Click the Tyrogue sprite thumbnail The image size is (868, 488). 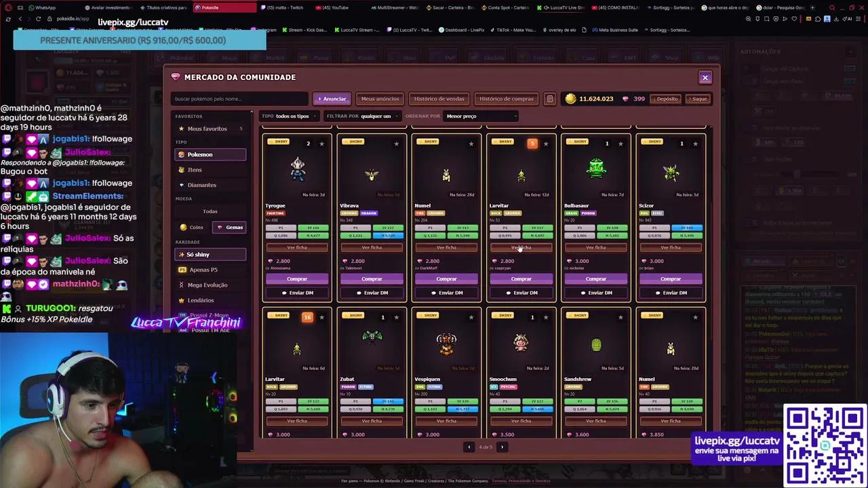coord(298,169)
